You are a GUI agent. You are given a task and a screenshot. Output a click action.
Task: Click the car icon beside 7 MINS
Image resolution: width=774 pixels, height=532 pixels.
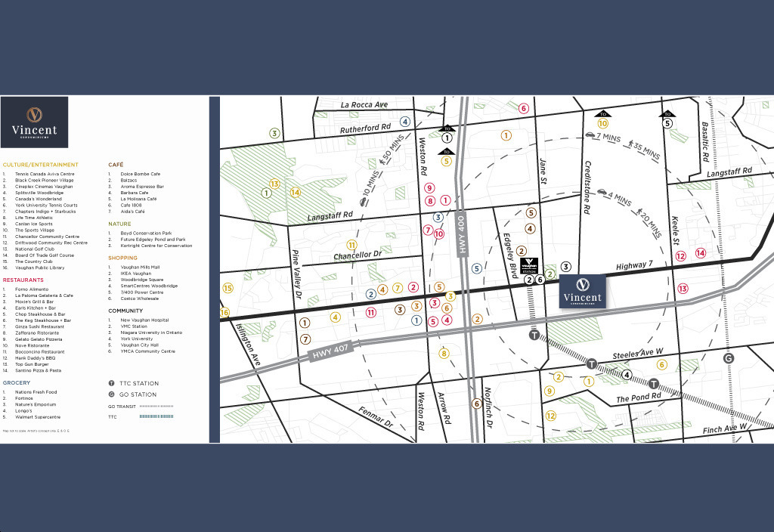click(590, 135)
